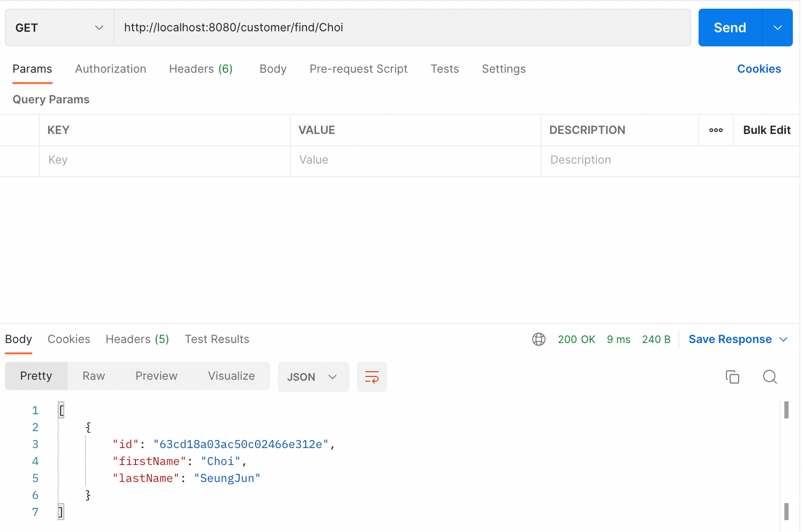
Task: Switch response view to Raw
Action: coord(94,376)
